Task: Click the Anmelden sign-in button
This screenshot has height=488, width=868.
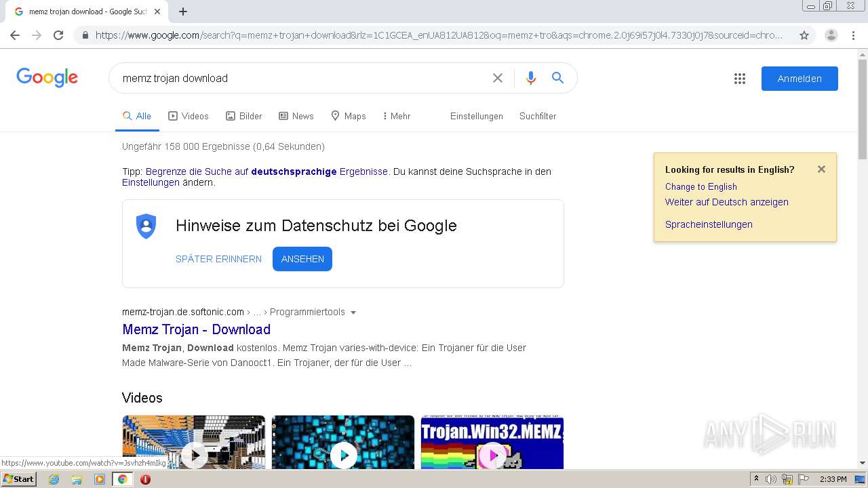Action: click(800, 79)
